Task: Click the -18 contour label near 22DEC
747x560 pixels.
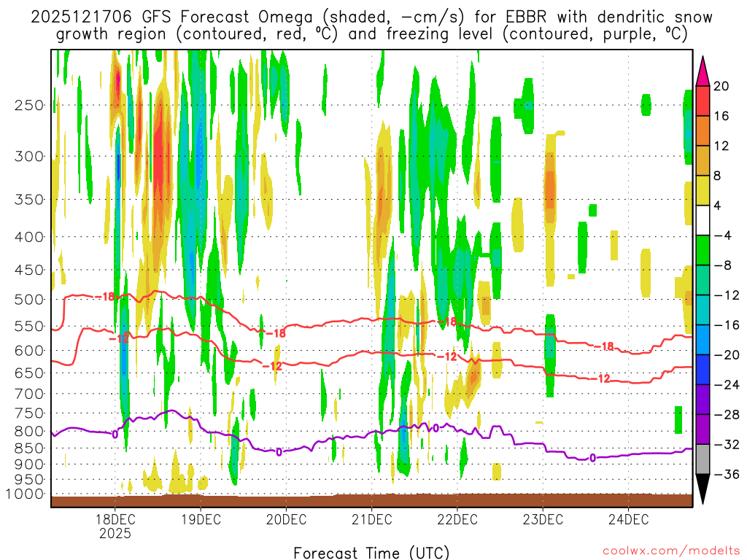Action: click(x=447, y=322)
